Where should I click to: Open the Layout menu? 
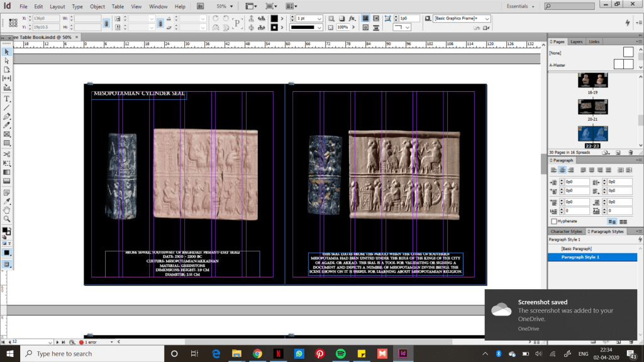point(57,6)
